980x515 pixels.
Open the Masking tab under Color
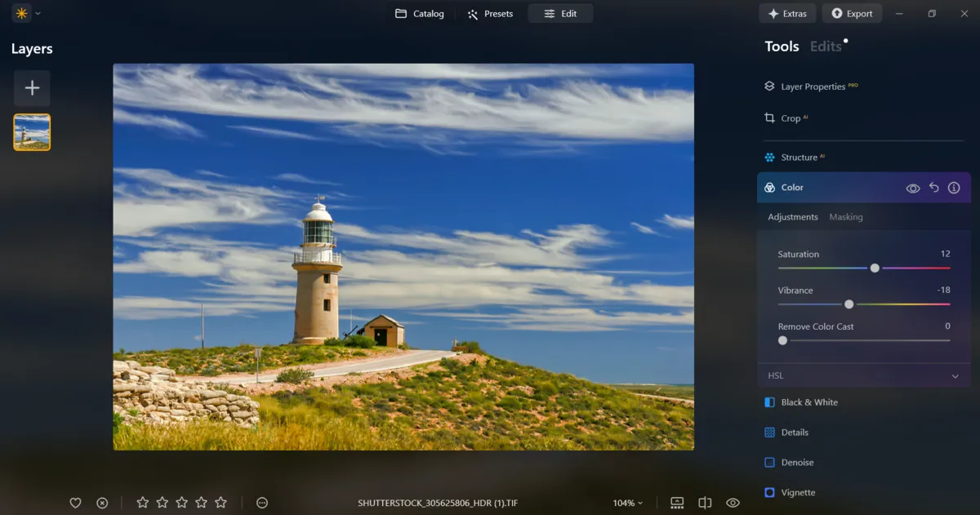[x=845, y=216]
